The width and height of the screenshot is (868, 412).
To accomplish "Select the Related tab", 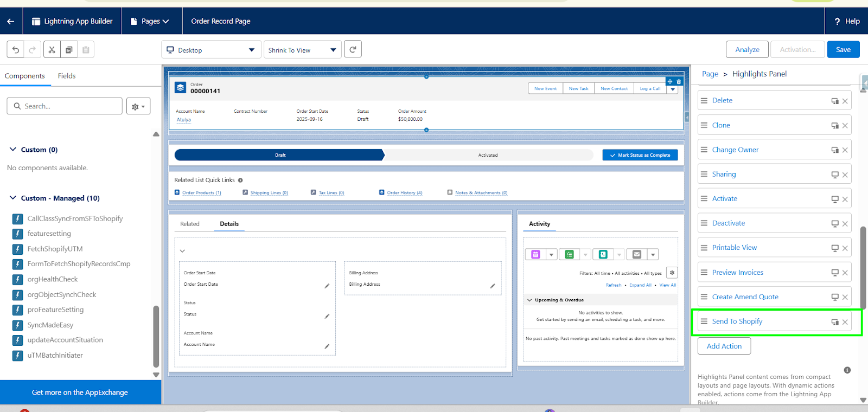I will click(190, 224).
